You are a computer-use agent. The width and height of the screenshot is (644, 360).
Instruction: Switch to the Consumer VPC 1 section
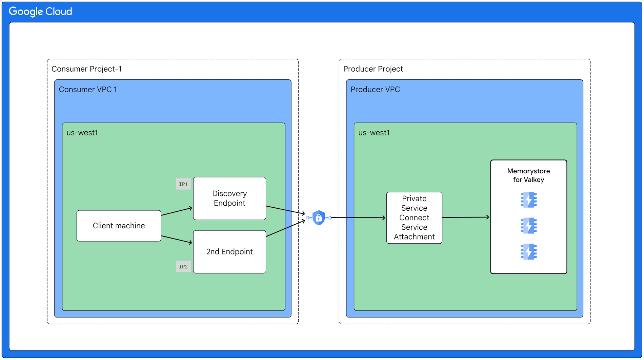88,89
